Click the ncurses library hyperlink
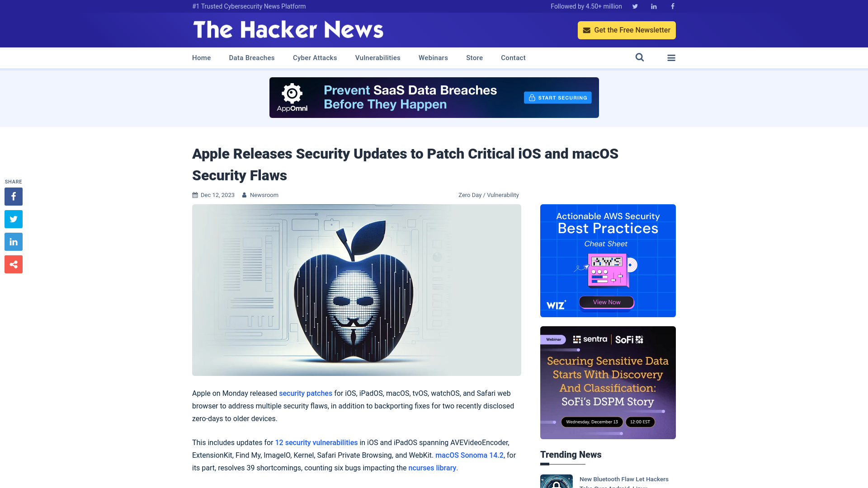 point(432,468)
